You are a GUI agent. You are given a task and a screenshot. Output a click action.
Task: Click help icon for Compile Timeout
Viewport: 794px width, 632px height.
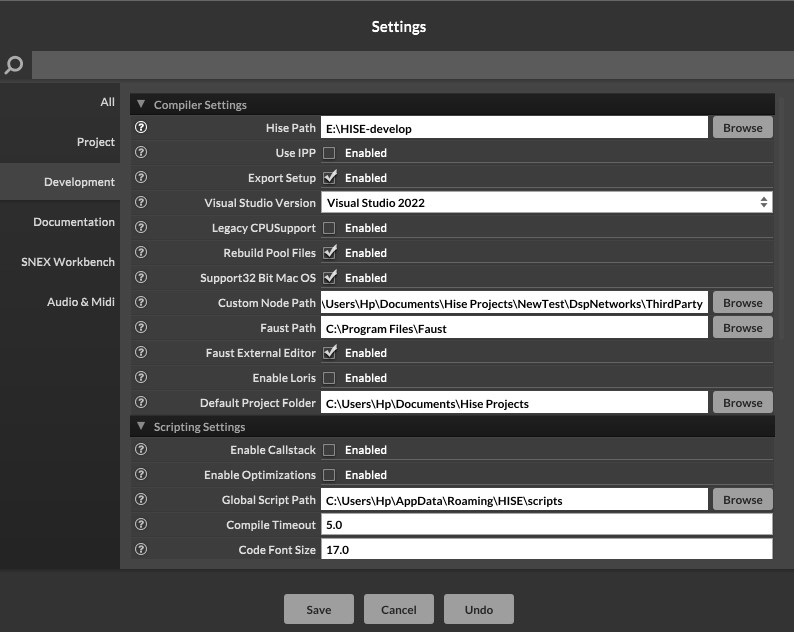141,525
